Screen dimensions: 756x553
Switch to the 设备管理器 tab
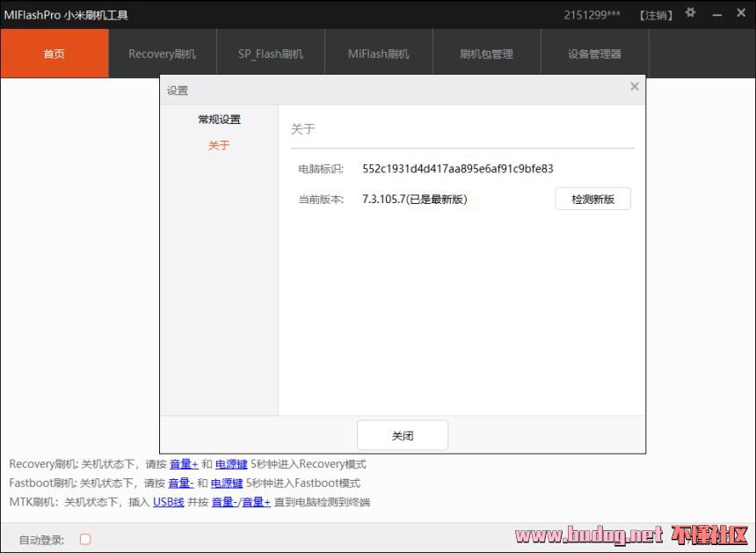(594, 54)
